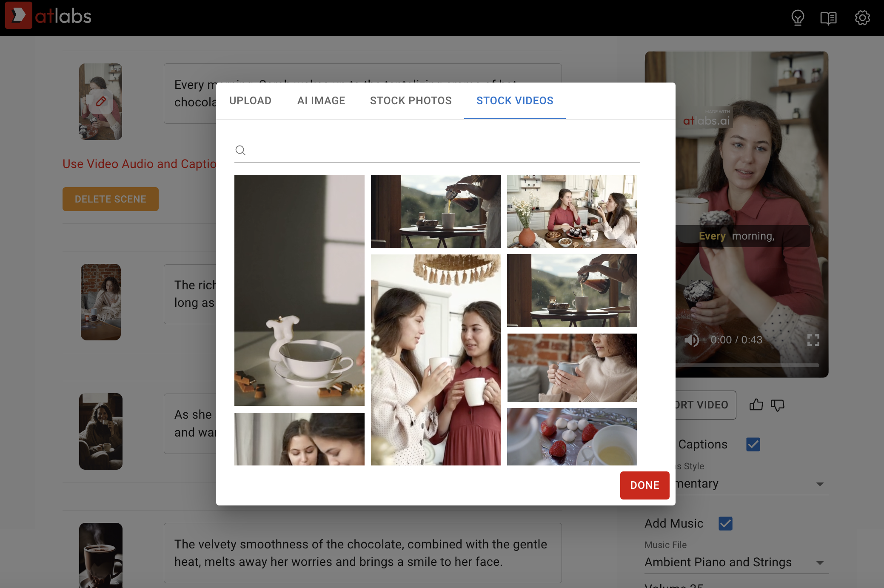Open the documentation book icon

829,17
